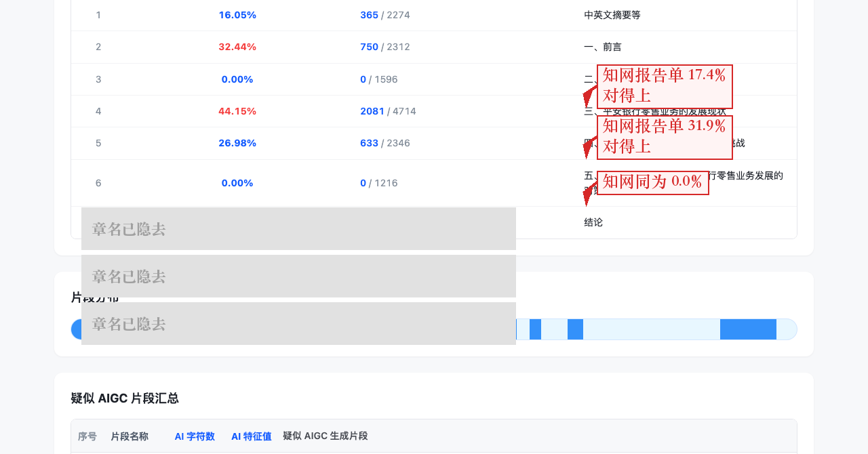The height and width of the screenshot is (454, 868).
Task: Click row number 3 in the table
Action: 98,79
